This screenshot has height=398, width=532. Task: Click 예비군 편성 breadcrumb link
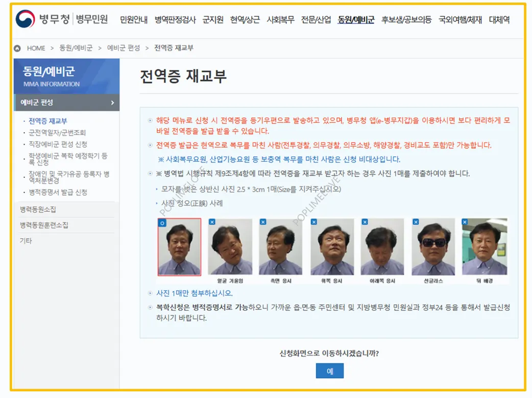[x=124, y=48]
